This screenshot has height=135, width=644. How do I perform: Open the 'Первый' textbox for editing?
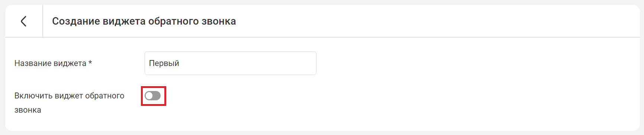click(x=231, y=63)
